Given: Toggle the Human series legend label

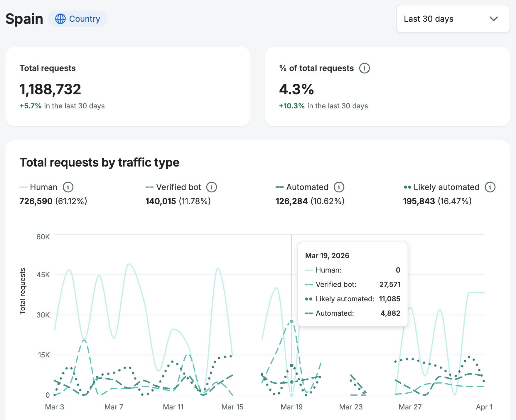Looking at the screenshot, I should [x=43, y=187].
